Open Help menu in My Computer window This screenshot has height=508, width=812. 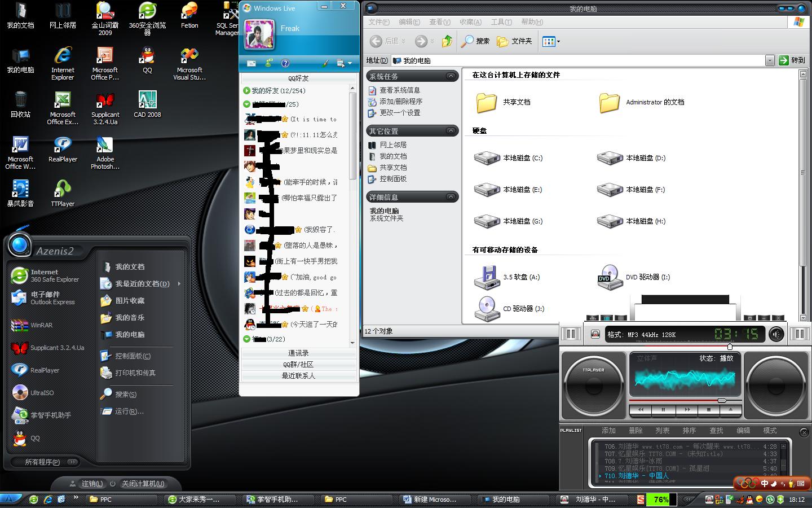coord(532,22)
